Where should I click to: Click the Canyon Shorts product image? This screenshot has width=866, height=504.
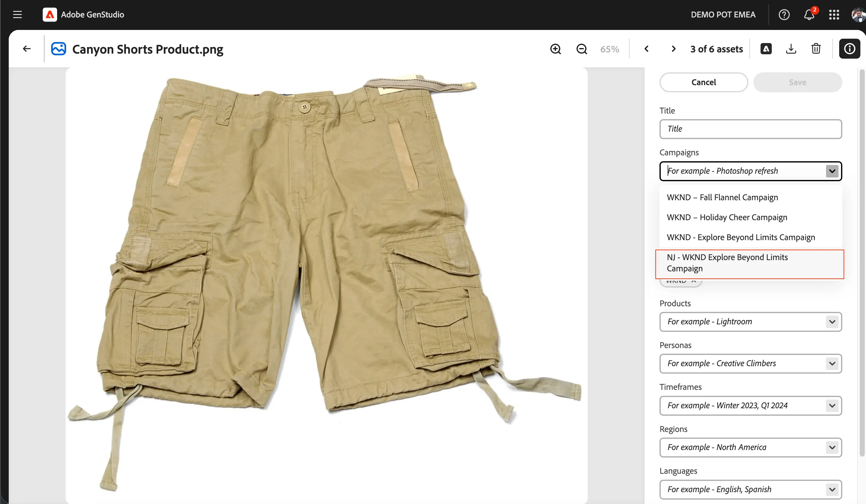327,285
